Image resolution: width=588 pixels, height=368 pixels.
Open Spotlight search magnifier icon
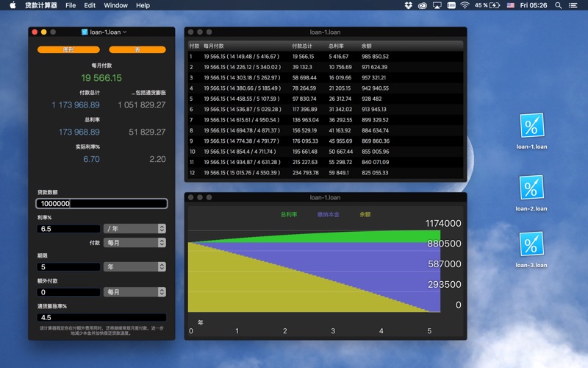click(557, 5)
